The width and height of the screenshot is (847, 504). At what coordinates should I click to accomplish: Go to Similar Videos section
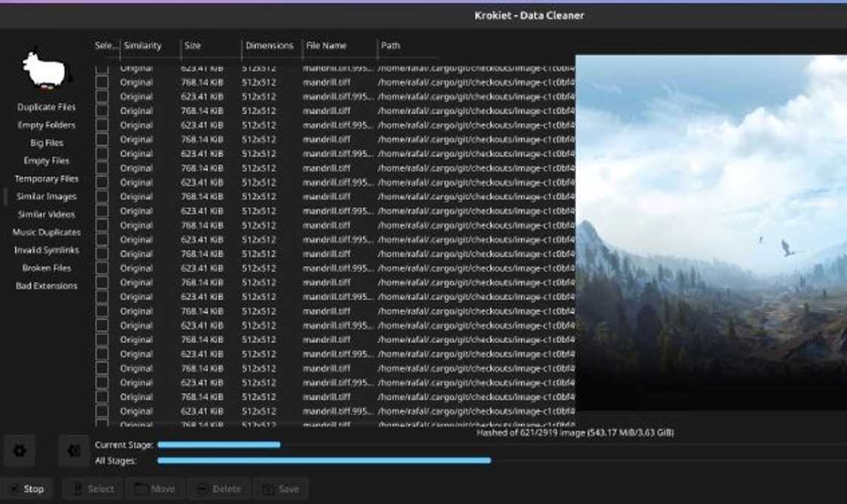(x=46, y=215)
